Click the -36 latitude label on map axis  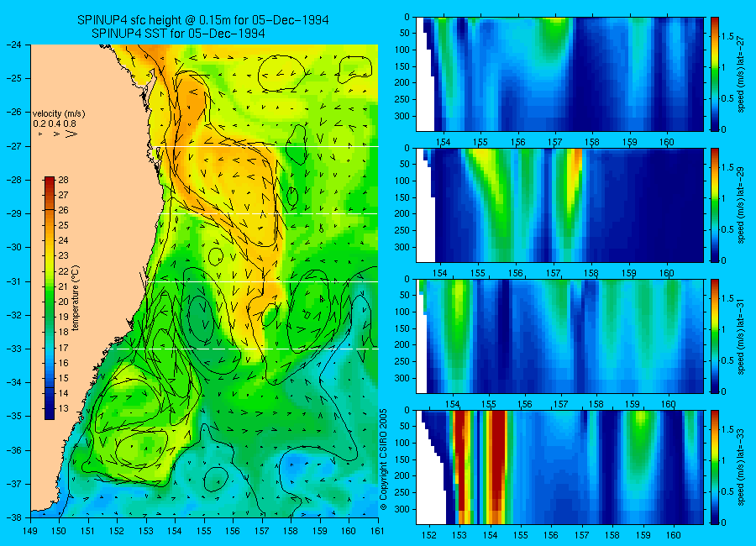[x=14, y=450]
